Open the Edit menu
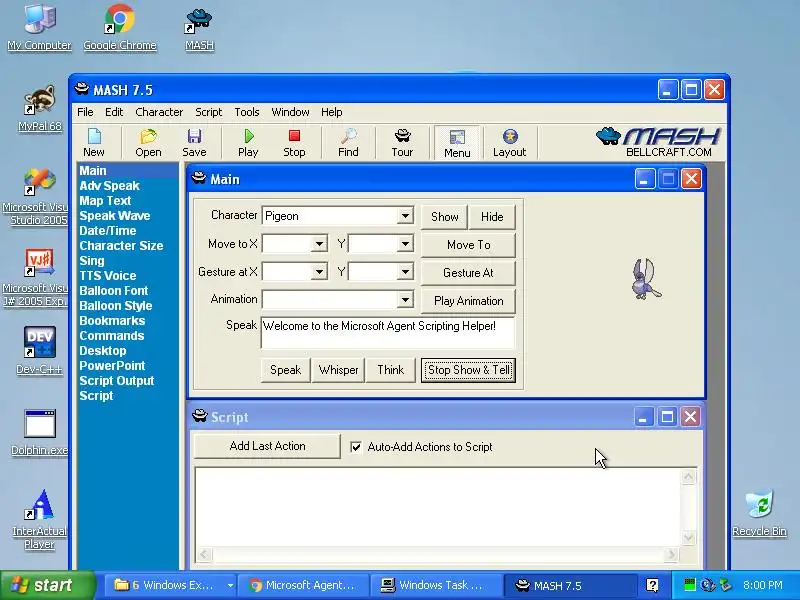The width and height of the screenshot is (800, 600). tap(114, 112)
